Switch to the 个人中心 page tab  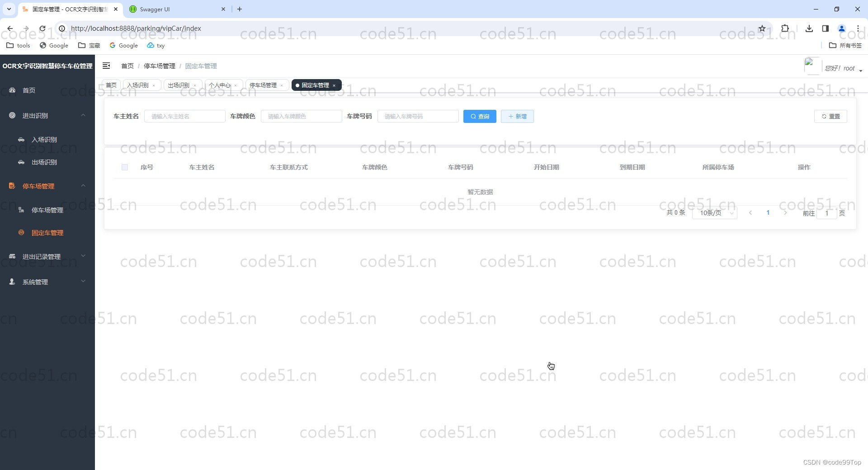[x=220, y=85]
